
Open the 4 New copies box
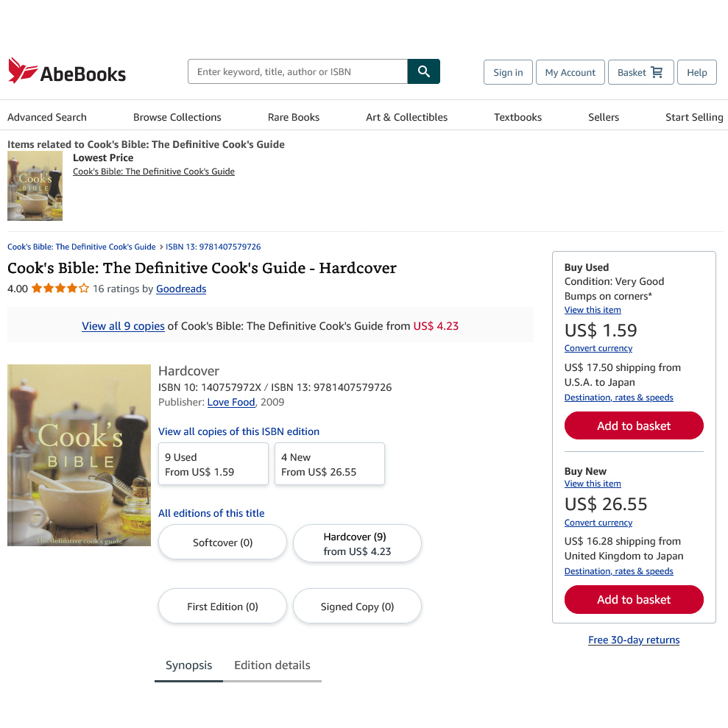tap(329, 464)
